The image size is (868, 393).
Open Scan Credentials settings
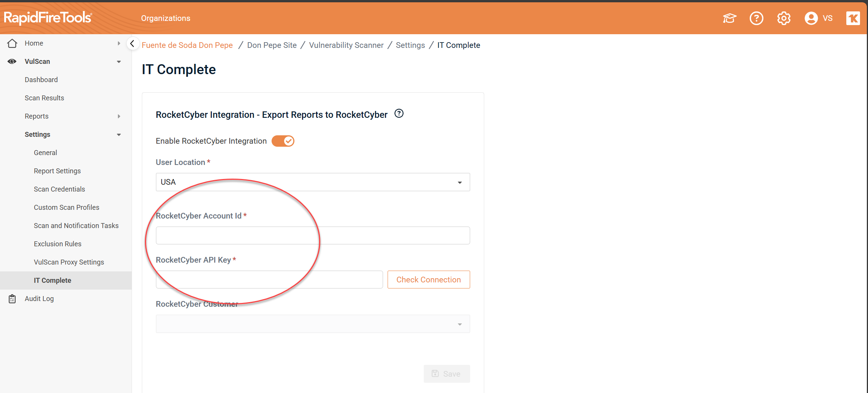[59, 189]
